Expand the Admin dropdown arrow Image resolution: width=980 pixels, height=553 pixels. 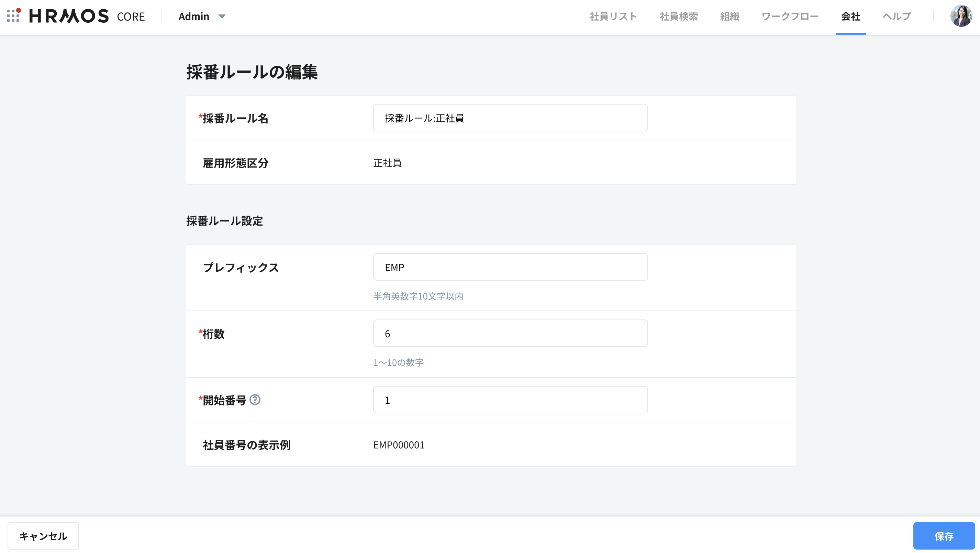tap(222, 17)
